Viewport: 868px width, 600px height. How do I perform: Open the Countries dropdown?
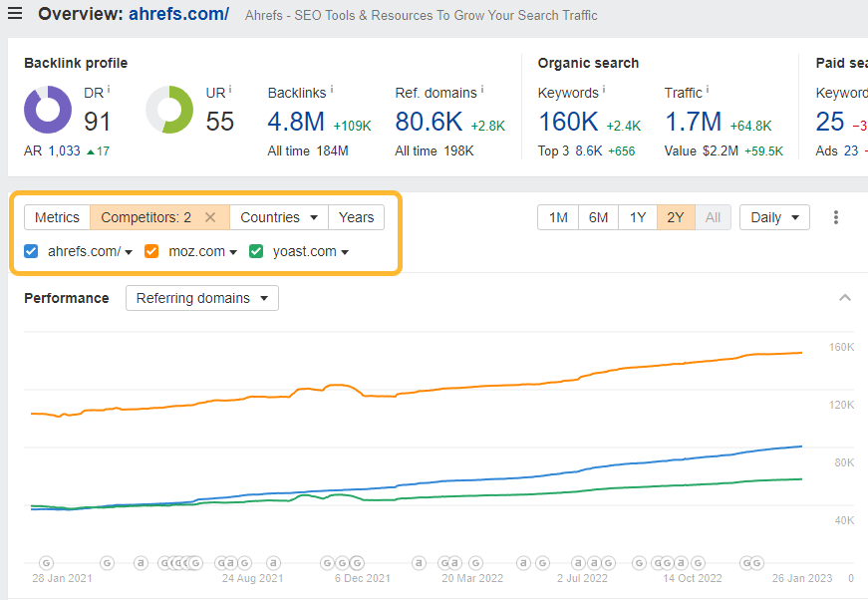278,216
